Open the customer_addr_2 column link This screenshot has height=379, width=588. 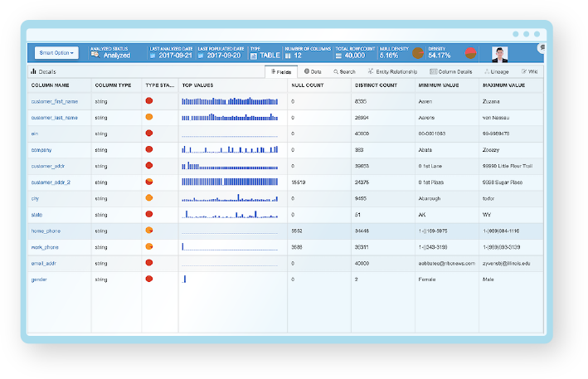[51, 182]
